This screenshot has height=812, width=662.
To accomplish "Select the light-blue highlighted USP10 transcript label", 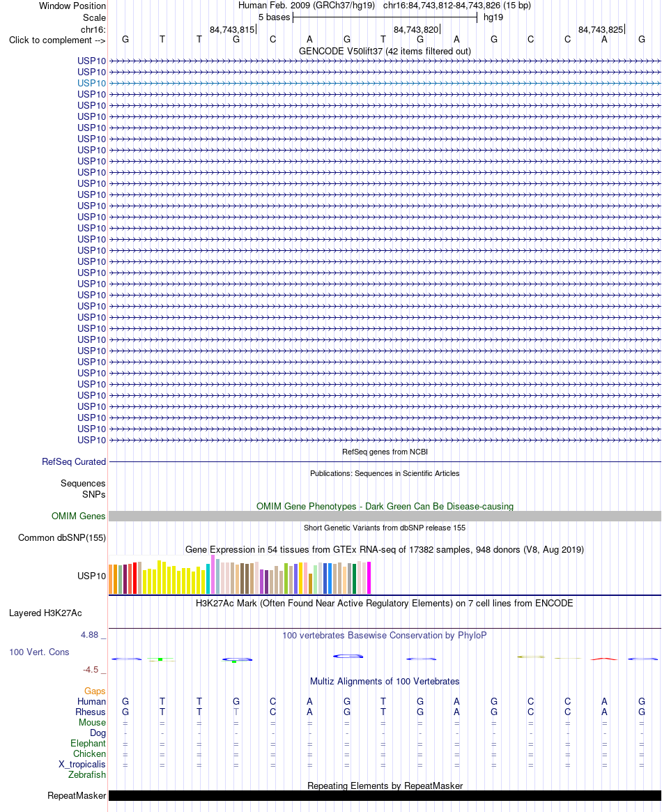I will click(91, 84).
